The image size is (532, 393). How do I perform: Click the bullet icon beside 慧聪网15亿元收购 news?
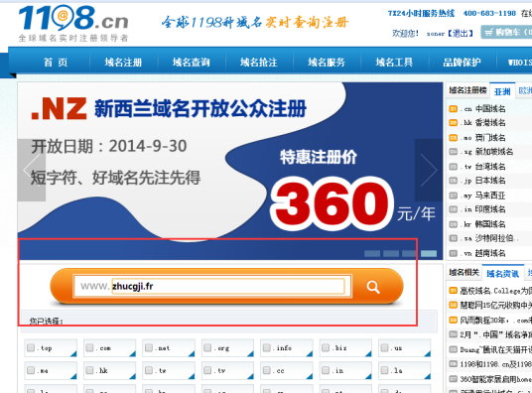tap(453, 305)
